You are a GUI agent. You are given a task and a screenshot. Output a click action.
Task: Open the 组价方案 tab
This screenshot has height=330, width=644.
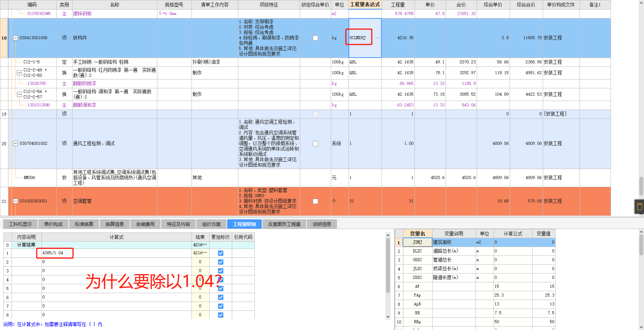211,224
